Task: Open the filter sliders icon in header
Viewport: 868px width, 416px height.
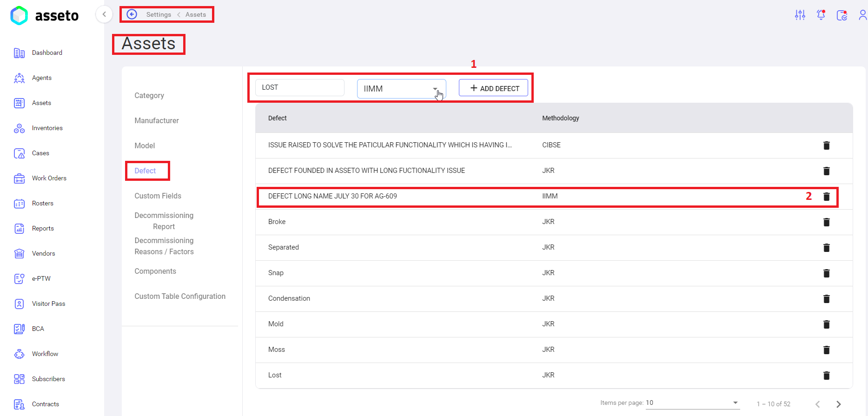Action: (x=800, y=15)
